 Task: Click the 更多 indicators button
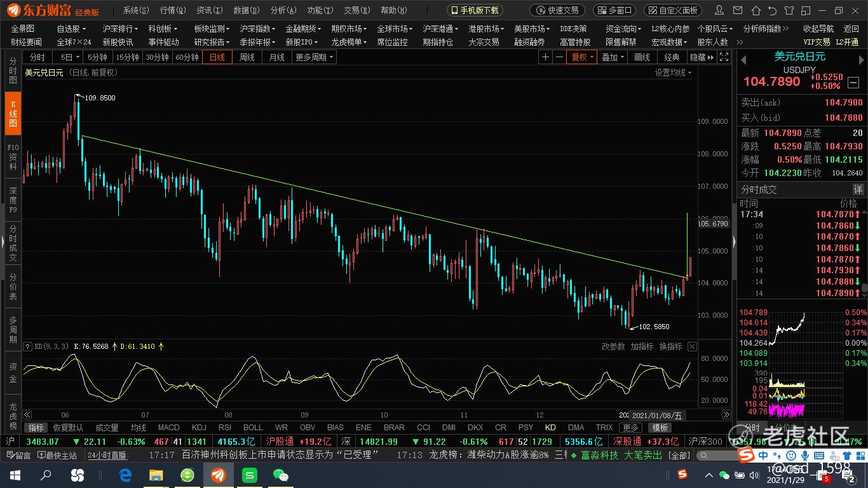(x=630, y=428)
